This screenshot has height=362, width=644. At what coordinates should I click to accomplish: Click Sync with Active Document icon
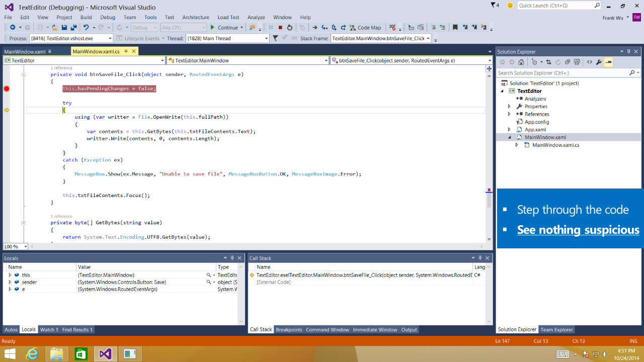tap(548, 62)
